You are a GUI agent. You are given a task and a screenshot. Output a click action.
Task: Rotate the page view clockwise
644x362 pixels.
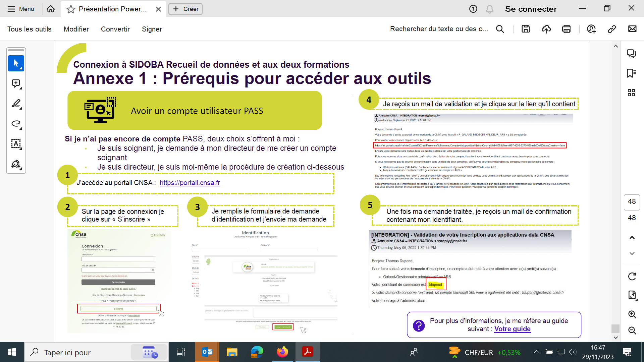632,277
